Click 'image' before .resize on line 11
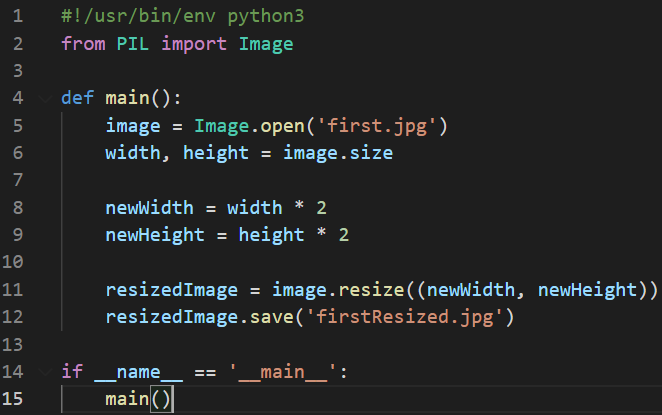The width and height of the screenshot is (662, 415). (x=299, y=290)
